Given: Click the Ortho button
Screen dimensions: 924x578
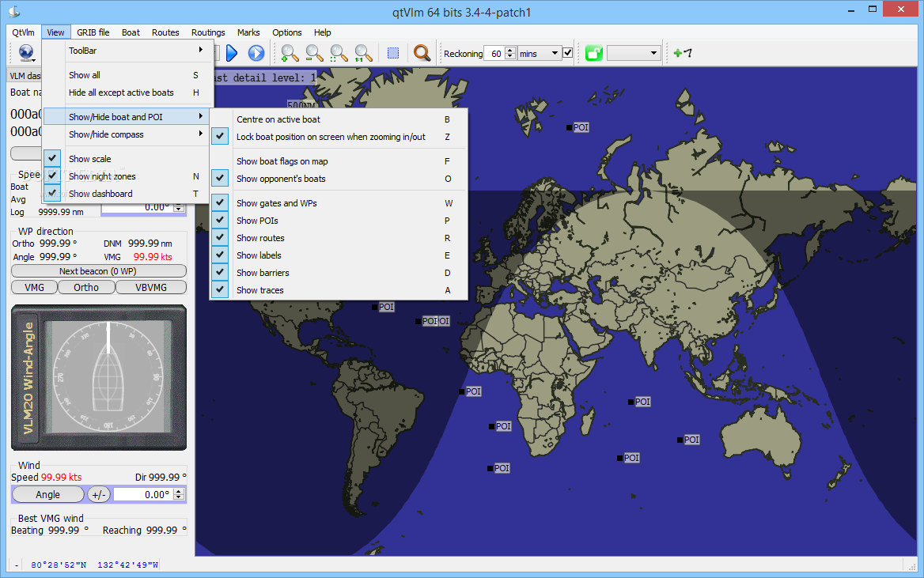Looking at the screenshot, I should 86,288.
